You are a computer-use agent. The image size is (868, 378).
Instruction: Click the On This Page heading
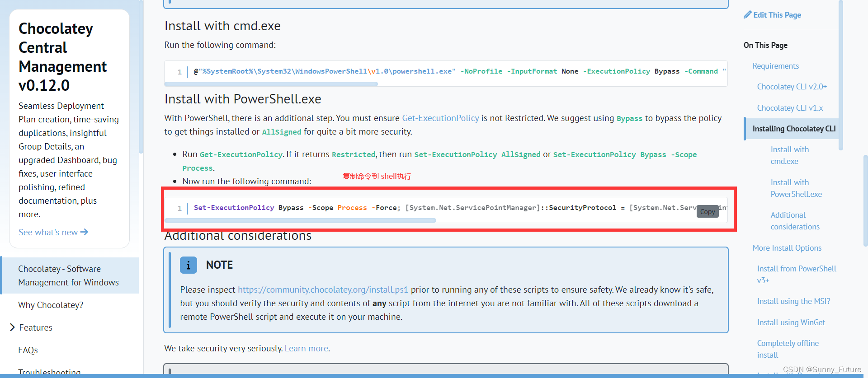[x=765, y=45]
